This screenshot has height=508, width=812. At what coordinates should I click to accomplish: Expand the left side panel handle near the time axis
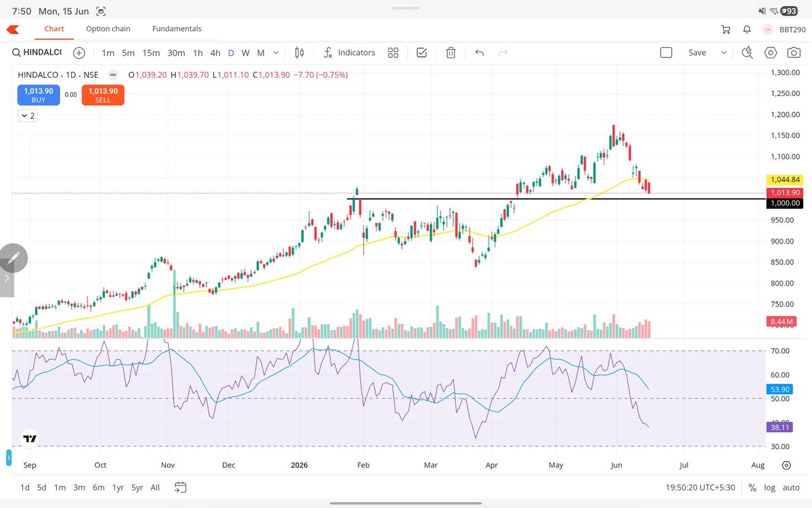9,459
